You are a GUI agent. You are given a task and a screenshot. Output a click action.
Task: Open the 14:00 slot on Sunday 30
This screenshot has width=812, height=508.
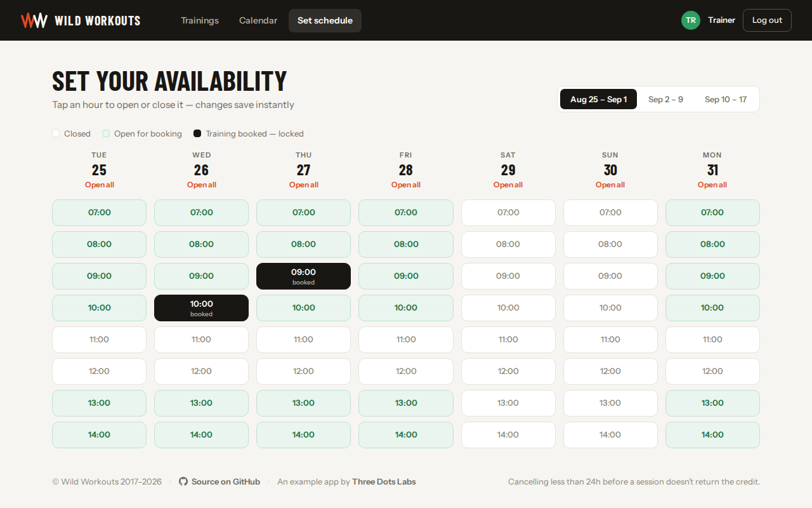(610, 435)
